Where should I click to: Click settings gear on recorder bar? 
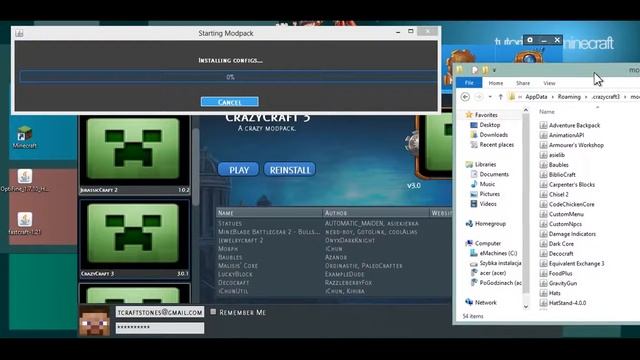click(x=530, y=40)
